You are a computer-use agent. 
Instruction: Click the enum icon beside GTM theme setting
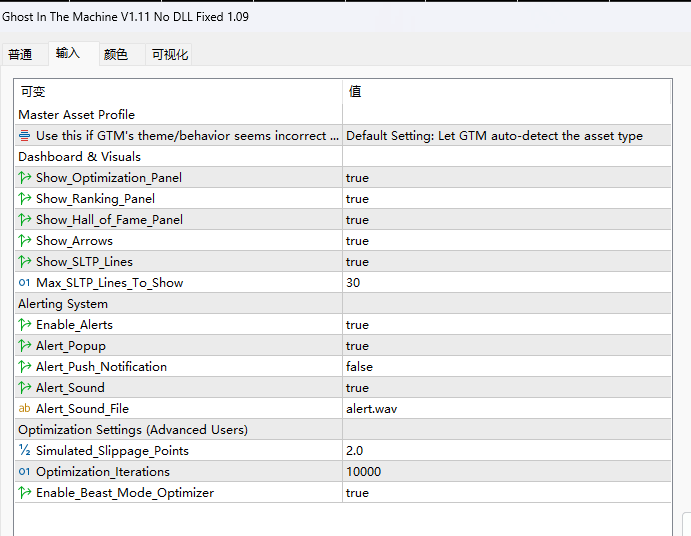click(25, 136)
